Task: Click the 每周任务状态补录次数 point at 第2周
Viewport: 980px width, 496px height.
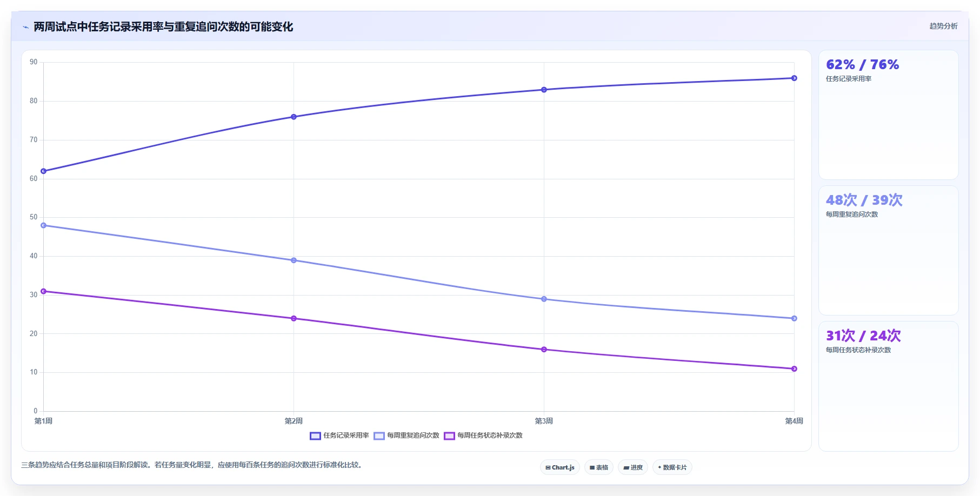Action: click(294, 318)
